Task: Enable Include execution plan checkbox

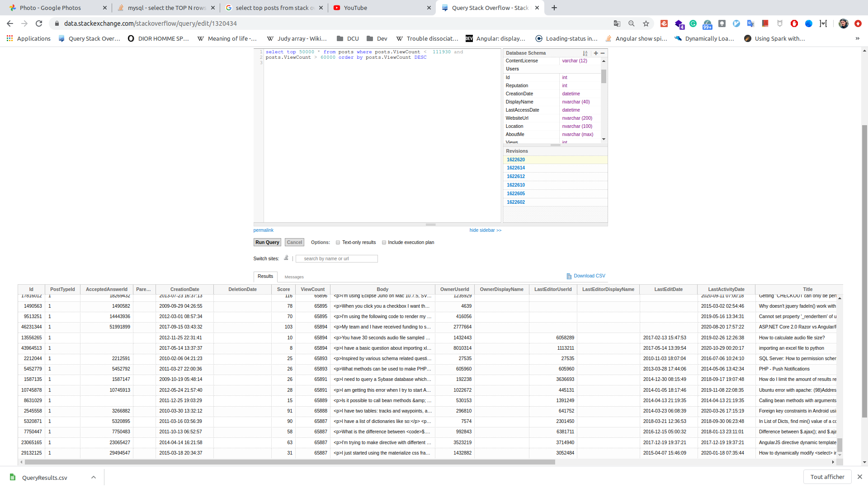Action: click(x=384, y=243)
